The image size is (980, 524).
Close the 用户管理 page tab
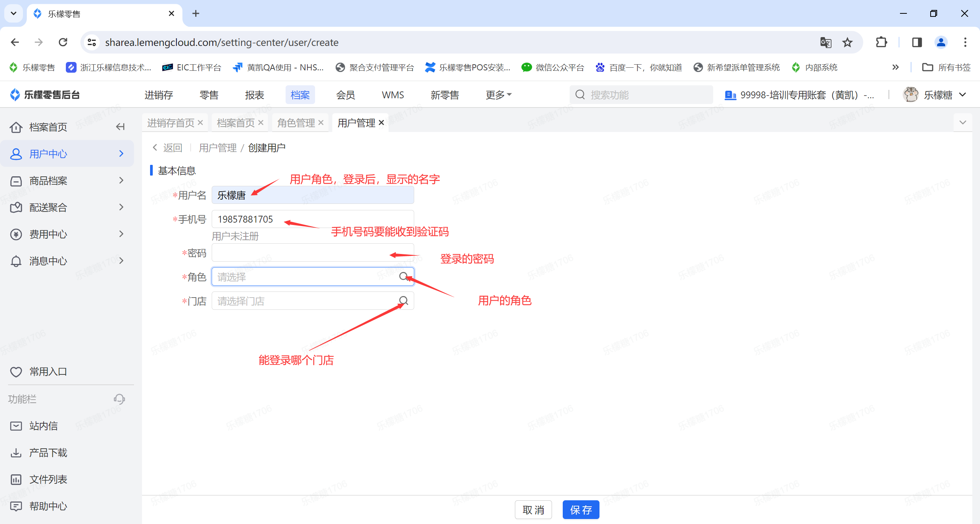[x=381, y=122]
